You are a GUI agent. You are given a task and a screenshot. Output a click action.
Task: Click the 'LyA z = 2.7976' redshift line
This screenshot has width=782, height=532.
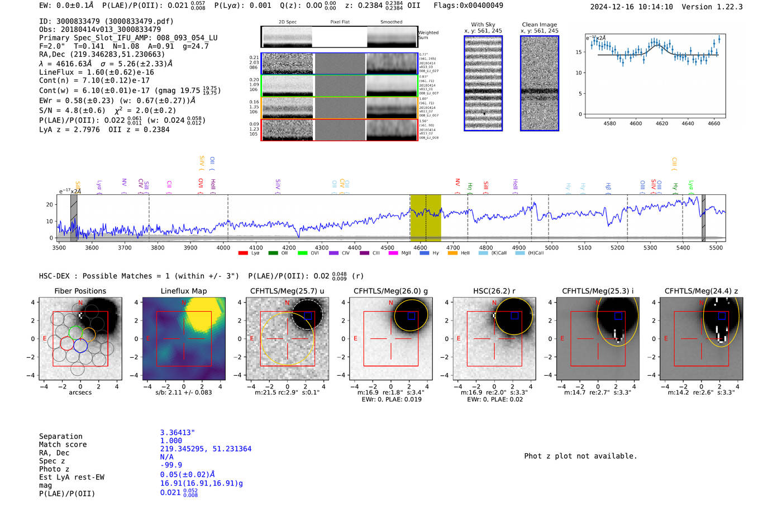coord(70,130)
